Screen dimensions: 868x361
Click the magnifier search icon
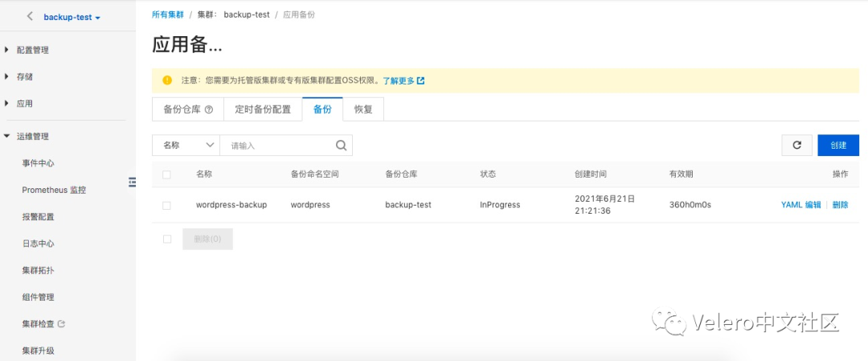tap(342, 145)
